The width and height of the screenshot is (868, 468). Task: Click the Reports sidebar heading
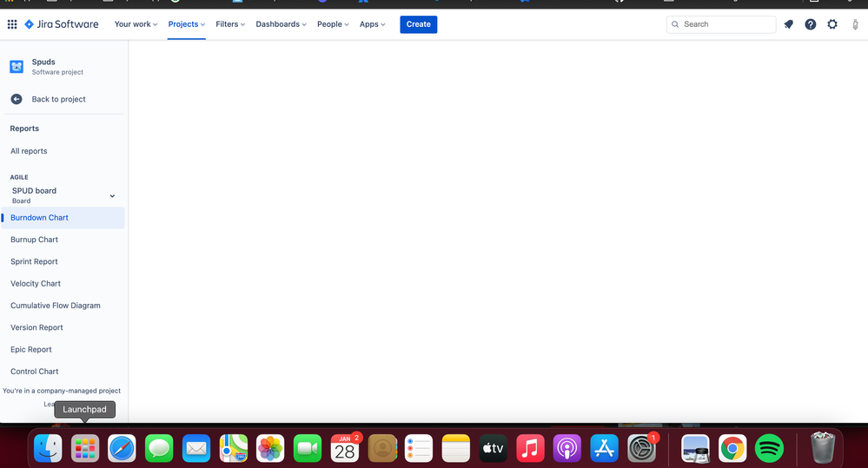24,129
